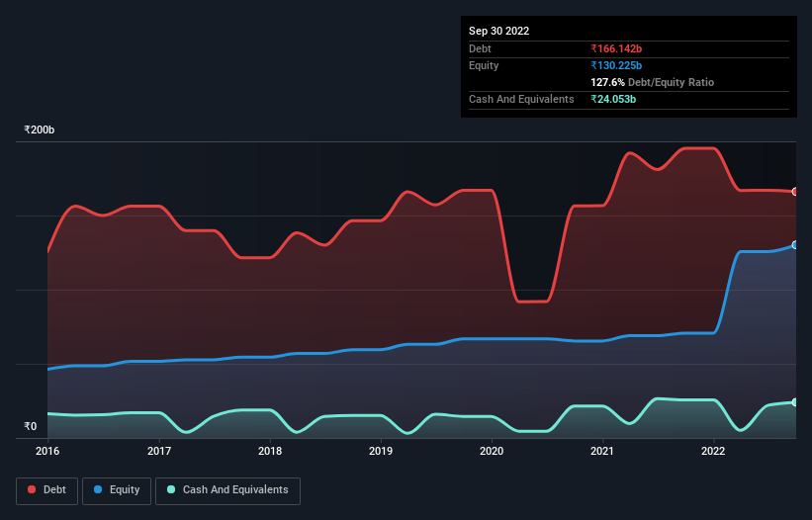This screenshot has height=520, width=812.
Task: Click the red Debt endpoint marker
Action: click(x=795, y=192)
